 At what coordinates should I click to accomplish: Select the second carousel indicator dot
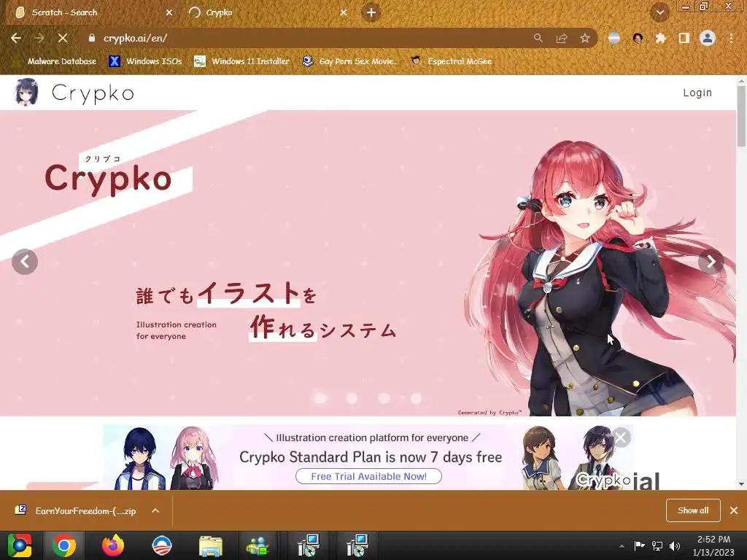tap(352, 398)
